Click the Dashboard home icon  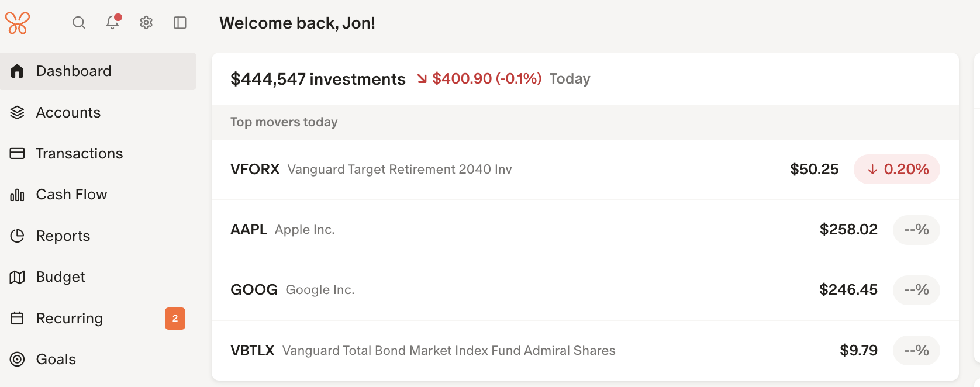click(18, 71)
